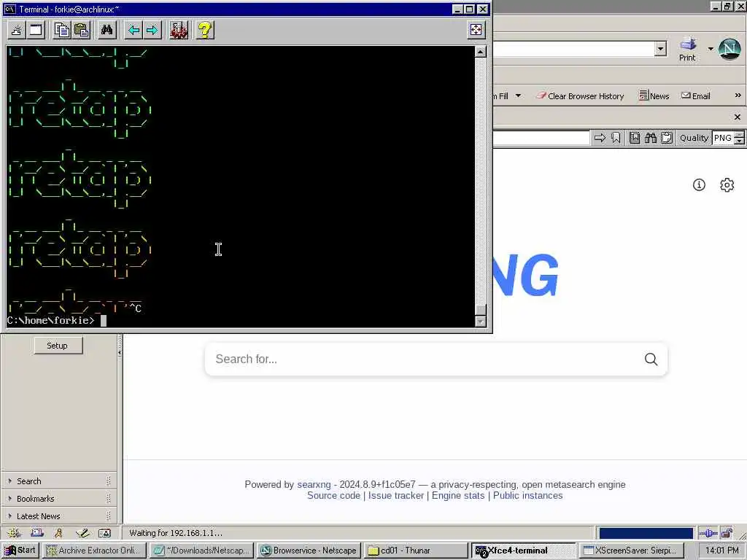The image size is (747, 560).
Task: Close the browser toolbar with X
Action: [x=738, y=117]
